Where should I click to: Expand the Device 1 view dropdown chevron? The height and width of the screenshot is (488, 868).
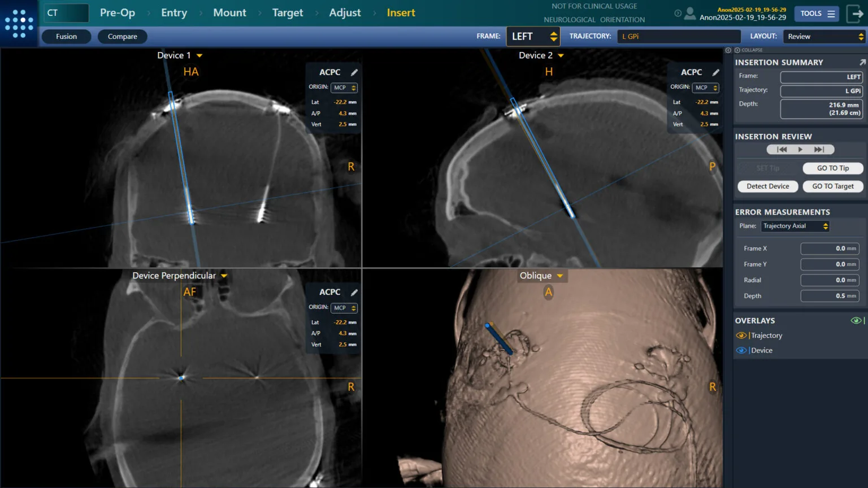(199, 55)
